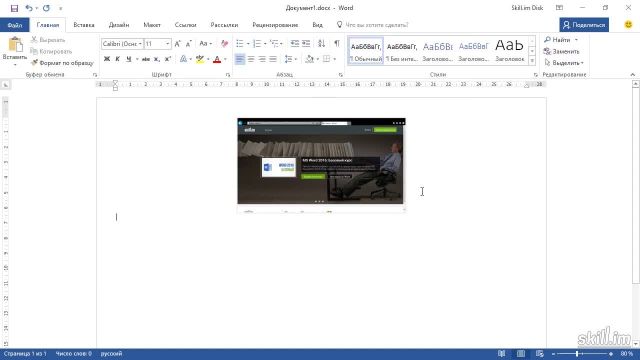640x360 pixels.
Task: Open the red font color swatch
Action: (217, 60)
